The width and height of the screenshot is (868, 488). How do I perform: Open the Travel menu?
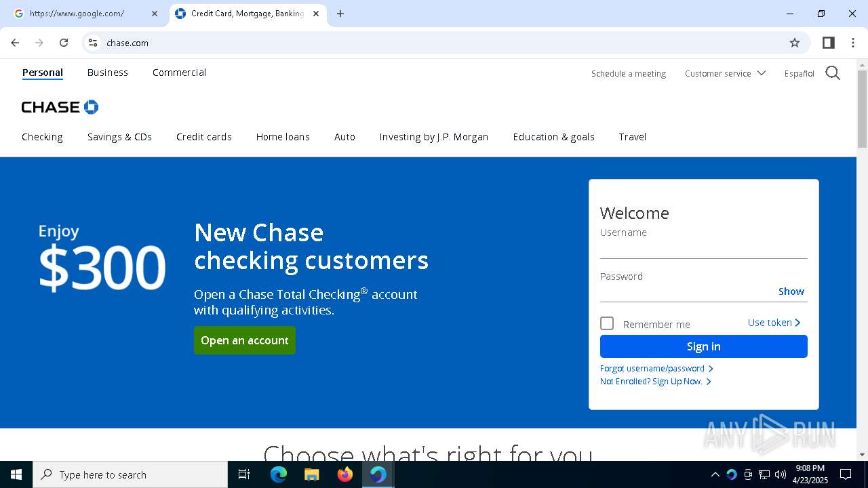(633, 137)
